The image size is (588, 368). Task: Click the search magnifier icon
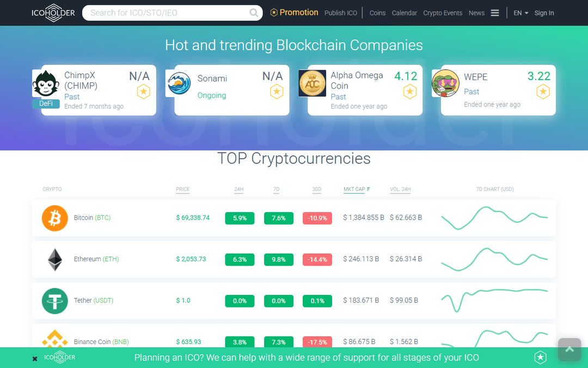click(x=254, y=13)
